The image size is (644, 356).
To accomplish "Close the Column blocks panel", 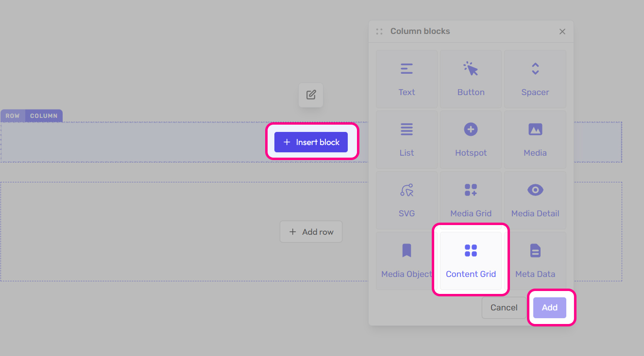I will (562, 32).
